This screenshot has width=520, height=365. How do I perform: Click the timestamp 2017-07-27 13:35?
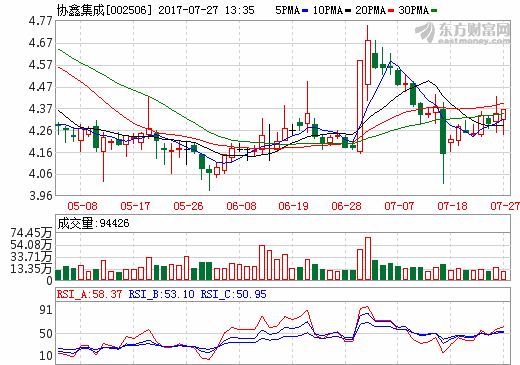[x=206, y=10]
